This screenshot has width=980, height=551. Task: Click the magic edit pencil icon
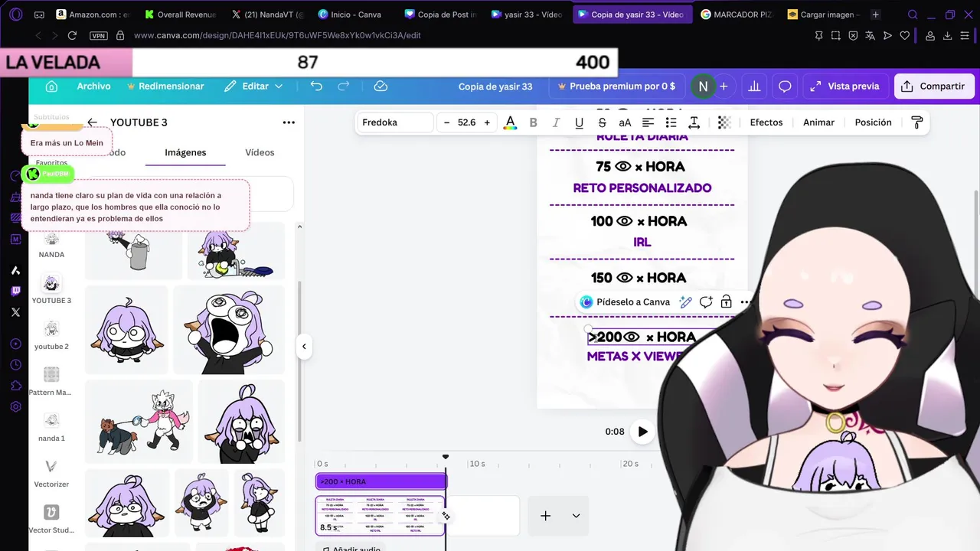pyautogui.click(x=686, y=302)
